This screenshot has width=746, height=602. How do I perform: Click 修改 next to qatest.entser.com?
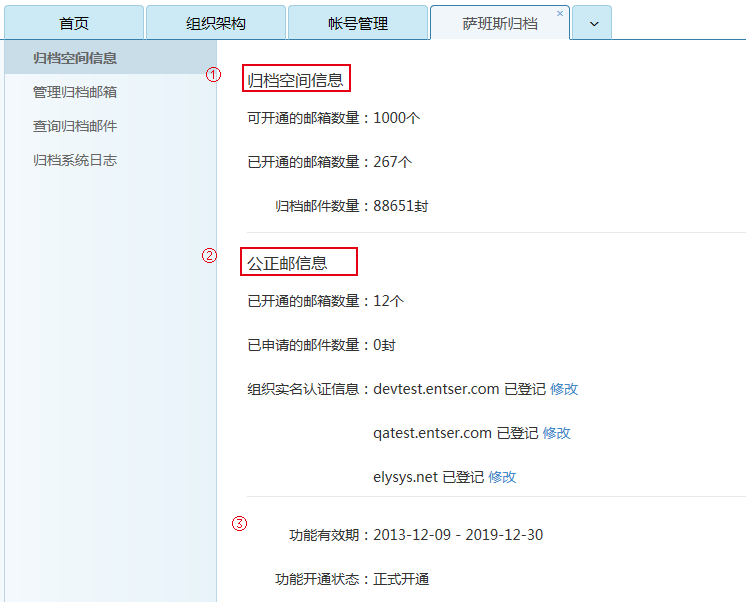pyautogui.click(x=557, y=433)
